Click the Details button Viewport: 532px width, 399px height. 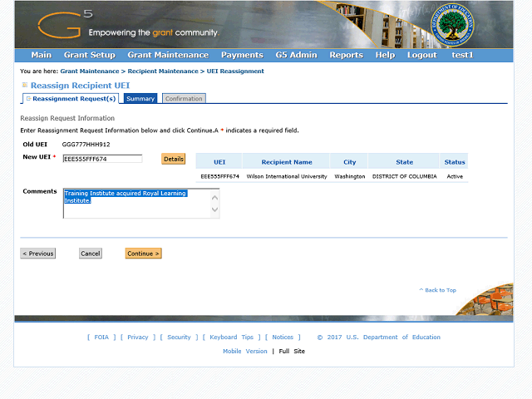coord(173,159)
